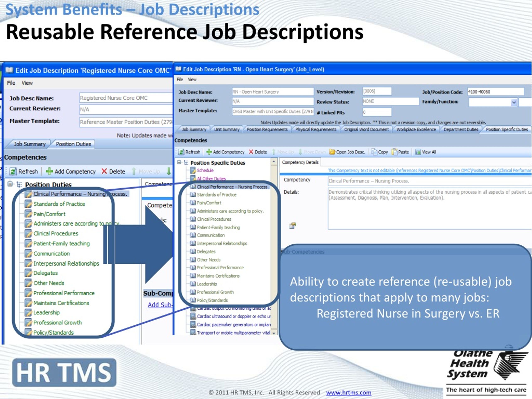Viewport: 532px width, 399px height.
Task: Click Copy toolbar button
Action: [x=379, y=152]
